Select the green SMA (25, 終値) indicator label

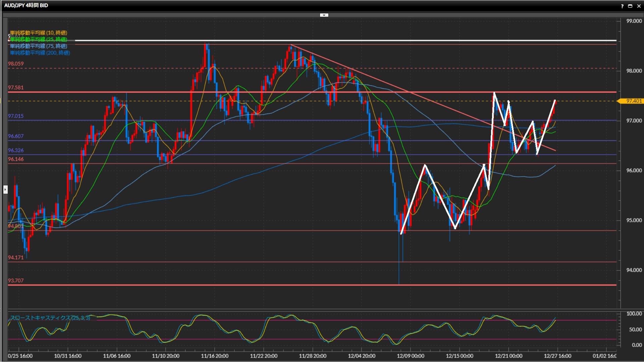(x=38, y=39)
